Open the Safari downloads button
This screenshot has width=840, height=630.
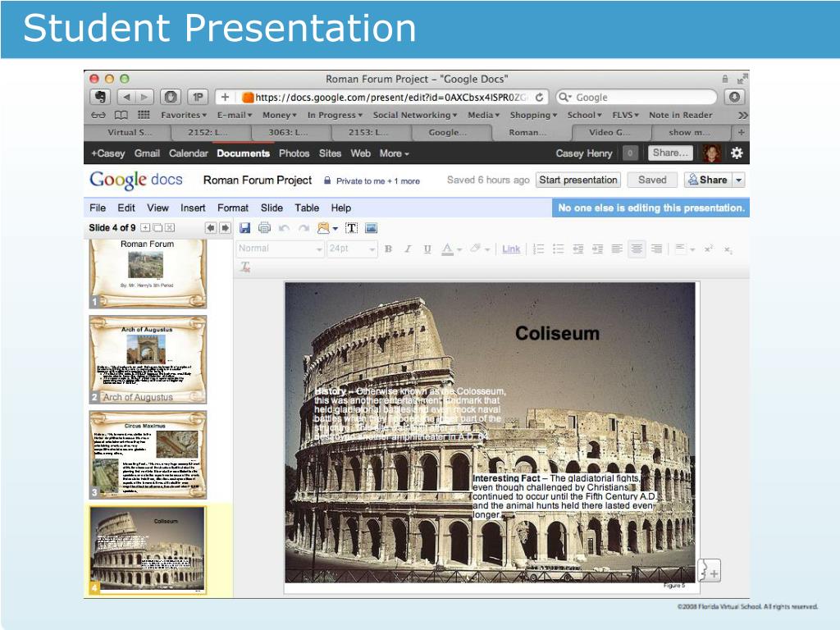[x=734, y=97]
